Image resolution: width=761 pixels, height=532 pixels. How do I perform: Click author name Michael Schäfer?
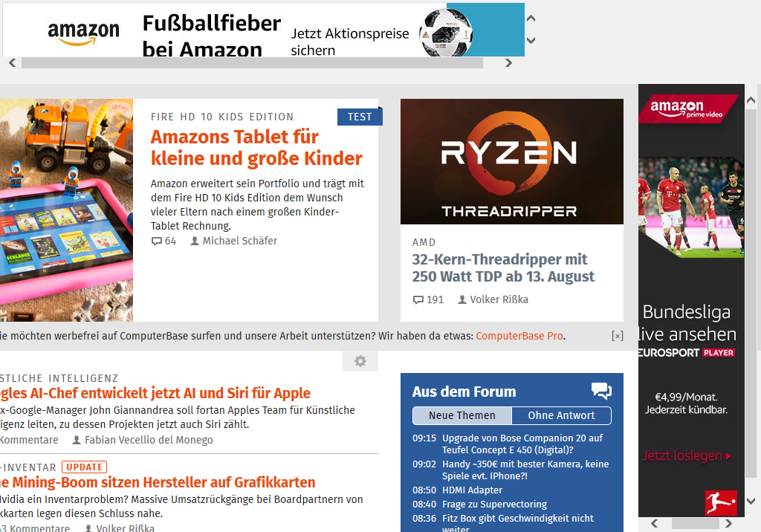coord(240,241)
